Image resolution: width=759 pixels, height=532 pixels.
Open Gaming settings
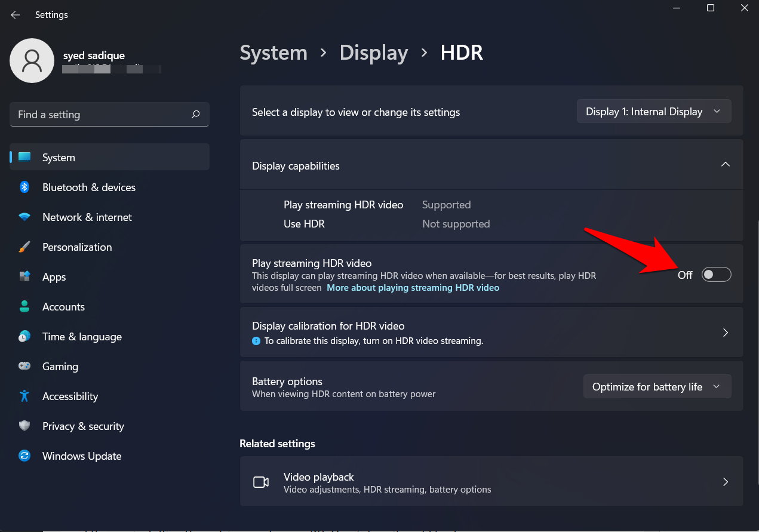60,366
